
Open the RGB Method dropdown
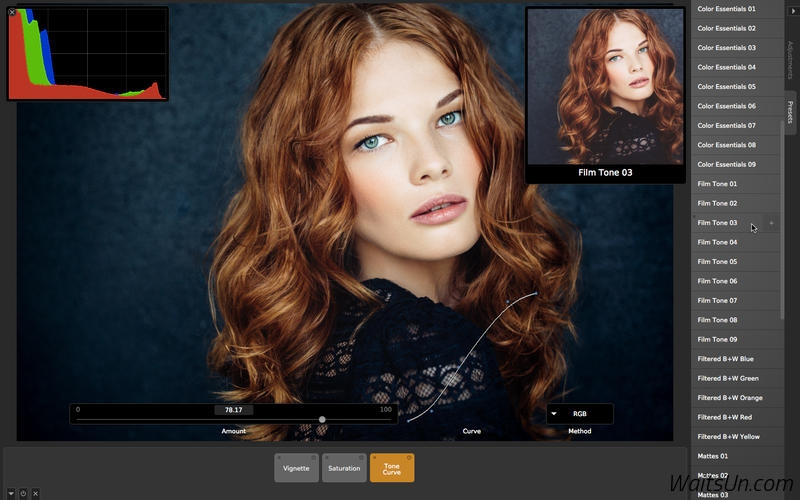[x=579, y=413]
